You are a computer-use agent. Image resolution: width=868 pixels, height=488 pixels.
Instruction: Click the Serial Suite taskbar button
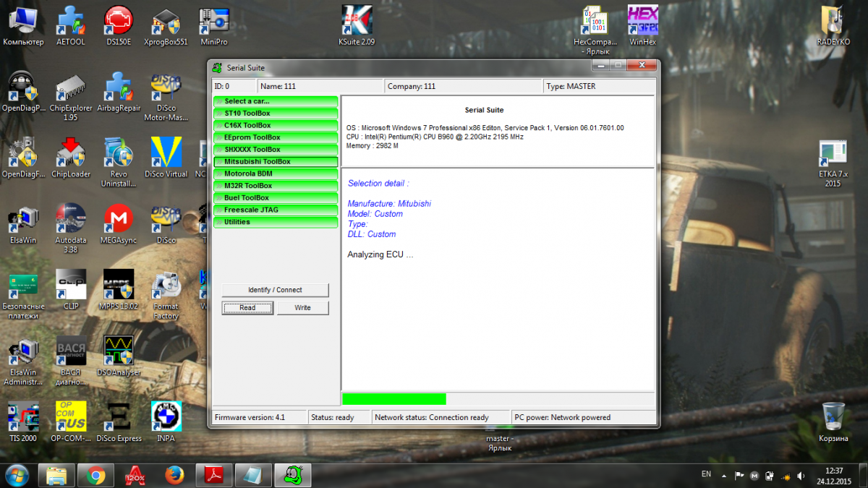click(x=293, y=475)
